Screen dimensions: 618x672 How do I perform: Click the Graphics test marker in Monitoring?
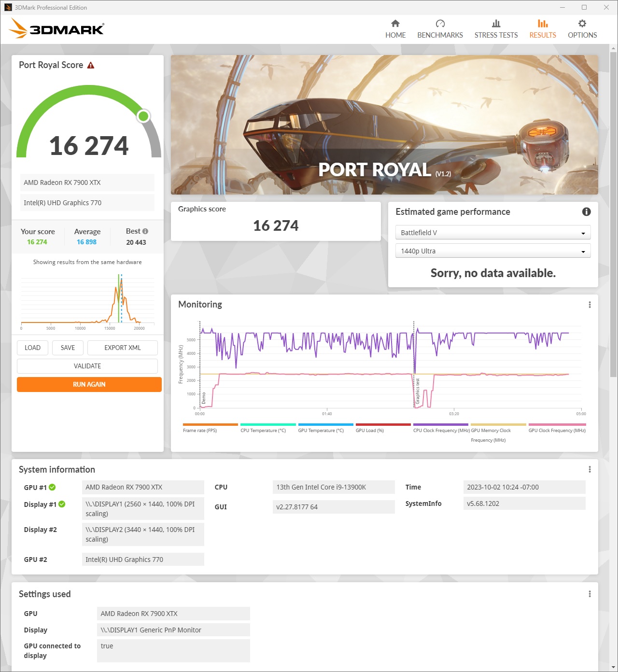(x=418, y=391)
